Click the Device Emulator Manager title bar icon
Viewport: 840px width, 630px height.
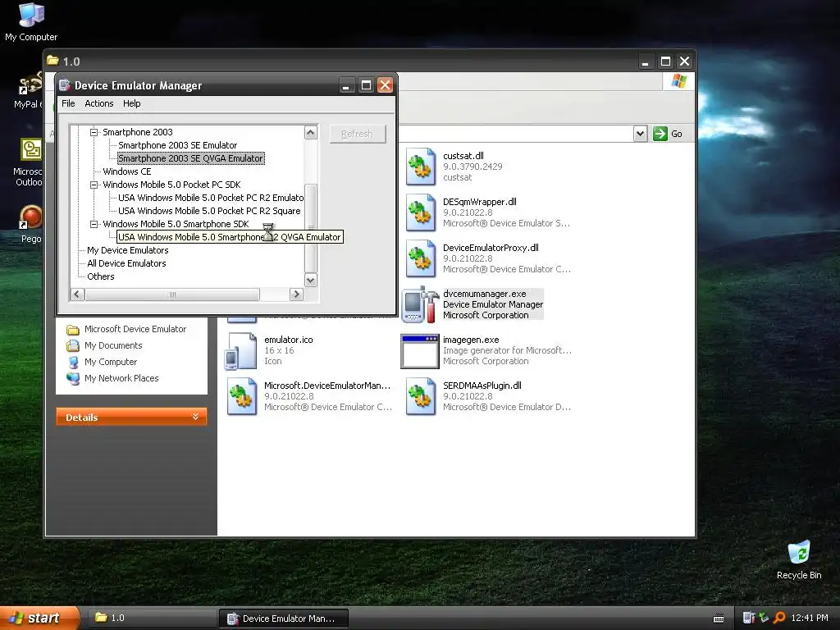65,85
